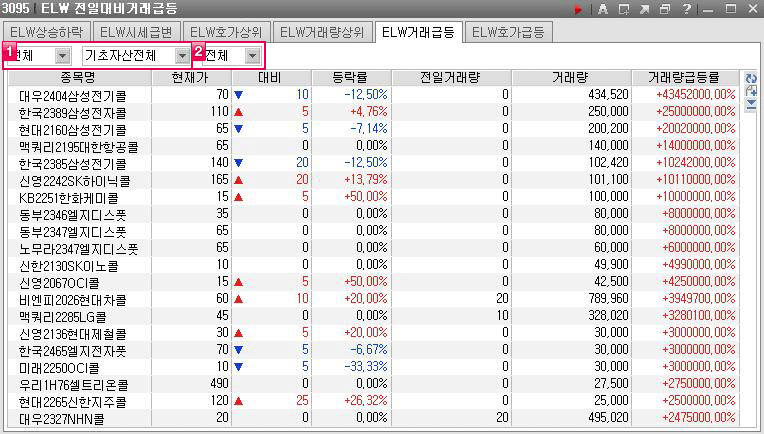Click the add page icon beside the table
The width and height of the screenshot is (764, 434).
point(751,91)
